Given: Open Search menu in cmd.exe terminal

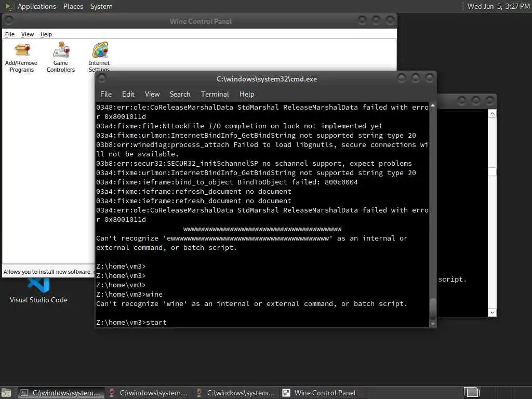Looking at the screenshot, I should pos(180,95).
